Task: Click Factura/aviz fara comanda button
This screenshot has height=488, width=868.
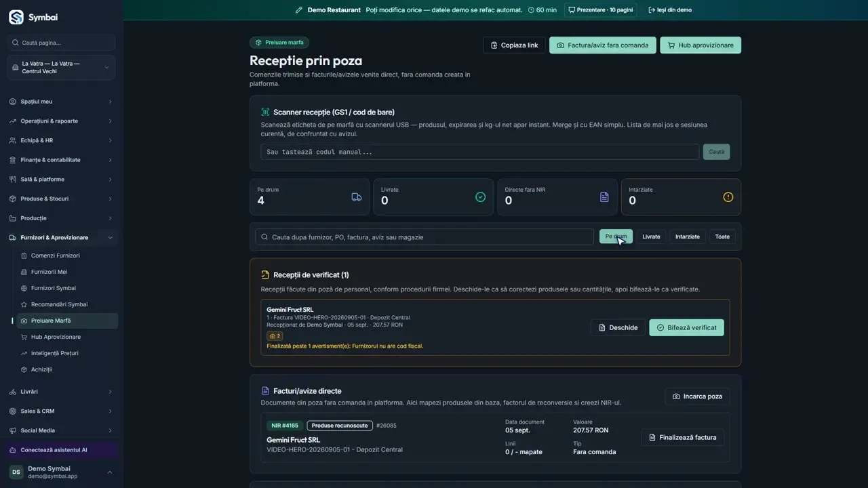Action: [x=603, y=45]
